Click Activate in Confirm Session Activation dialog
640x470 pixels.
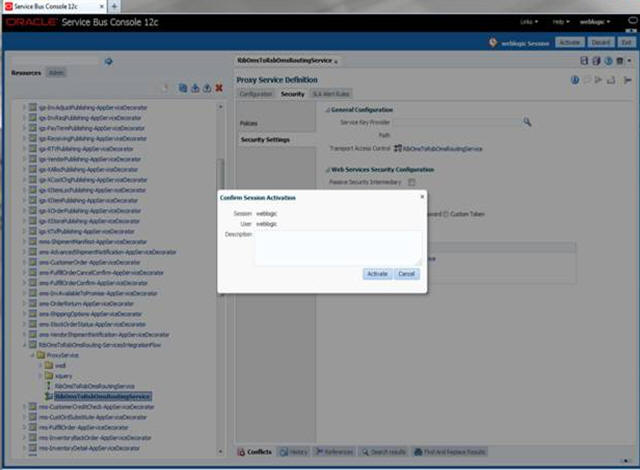[x=377, y=274]
